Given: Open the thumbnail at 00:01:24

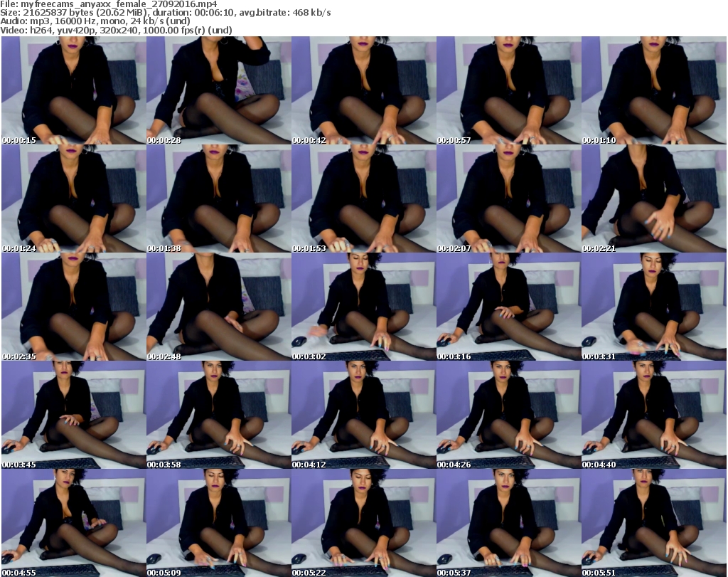Looking at the screenshot, I should [x=74, y=198].
